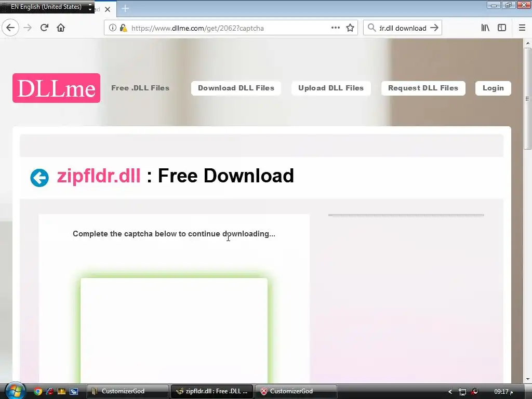The width and height of the screenshot is (532, 399).
Task: Switch to first CustomizerGod taskbar window
Action: click(128, 391)
